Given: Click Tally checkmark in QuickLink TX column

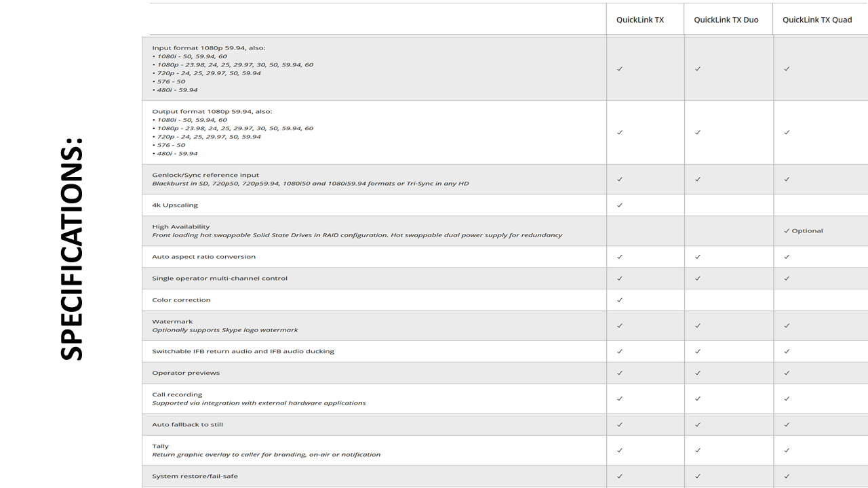Looking at the screenshot, I should coord(620,450).
